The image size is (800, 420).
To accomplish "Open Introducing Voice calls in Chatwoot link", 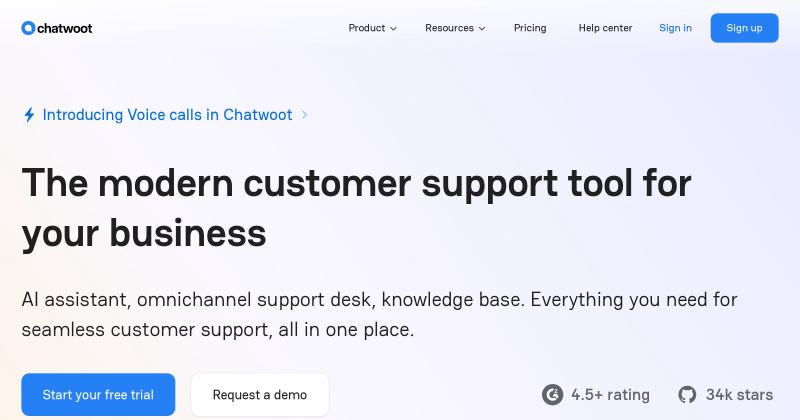I will [x=167, y=115].
